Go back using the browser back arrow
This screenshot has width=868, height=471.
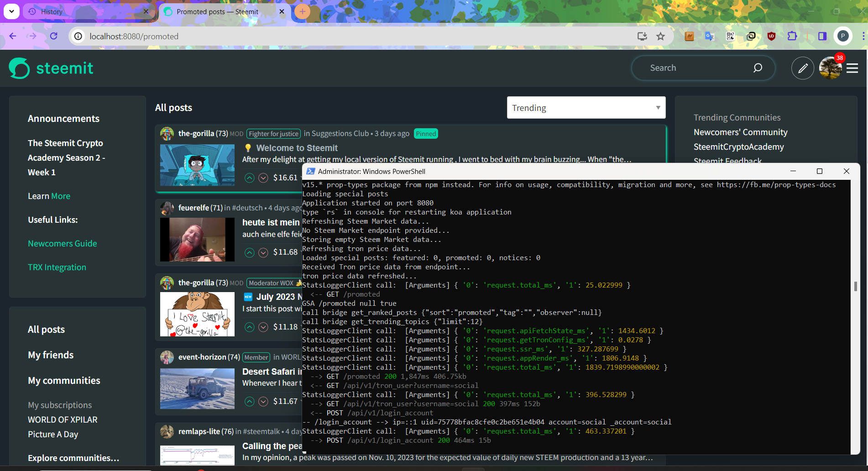tap(13, 36)
